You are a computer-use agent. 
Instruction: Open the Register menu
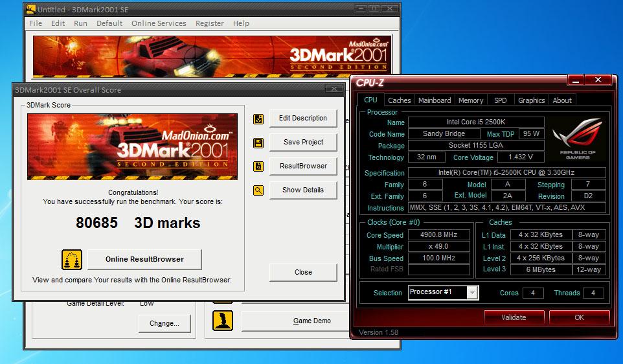point(209,23)
